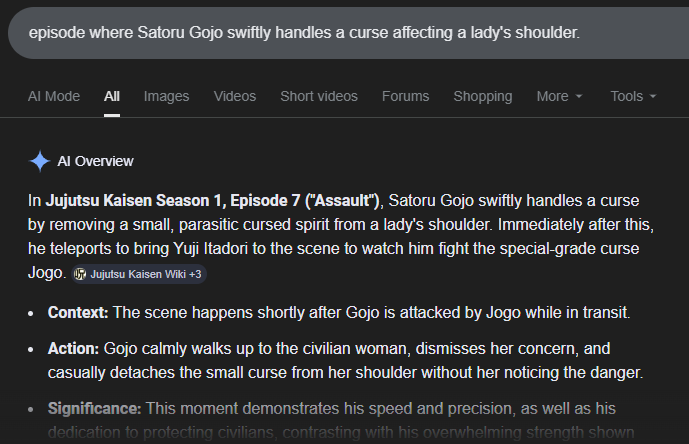Click the Context bullet point
The image size is (689, 444).
click(338, 313)
